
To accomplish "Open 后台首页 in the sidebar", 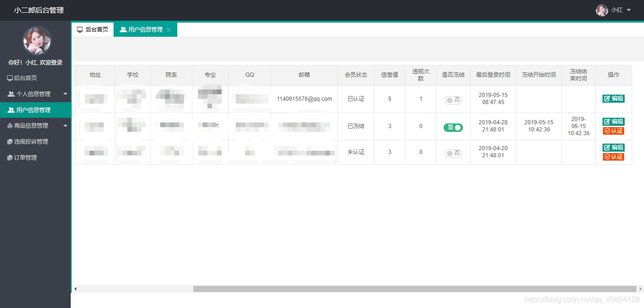I will pos(35,78).
